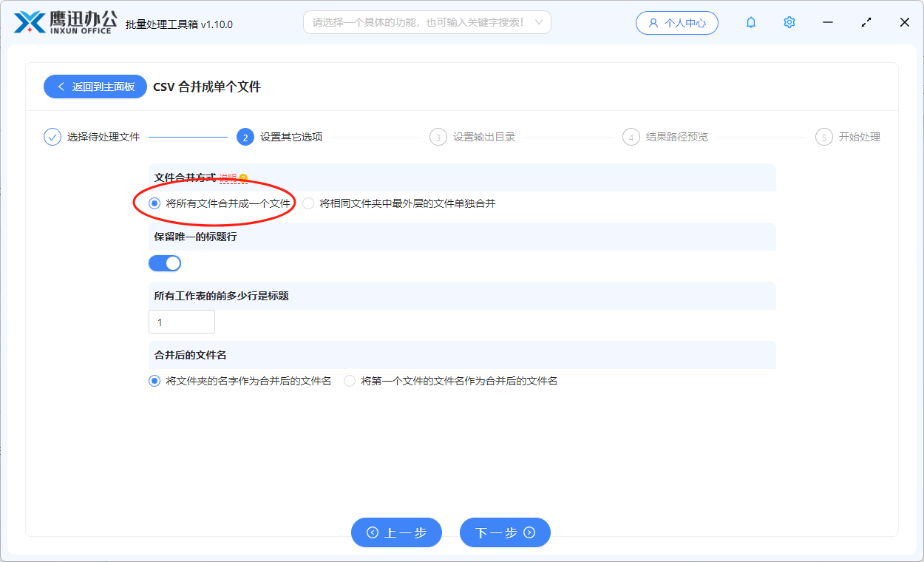Image resolution: width=924 pixels, height=562 pixels.
Task: Click the back arrow on 返回到主面板
Action: click(61, 87)
